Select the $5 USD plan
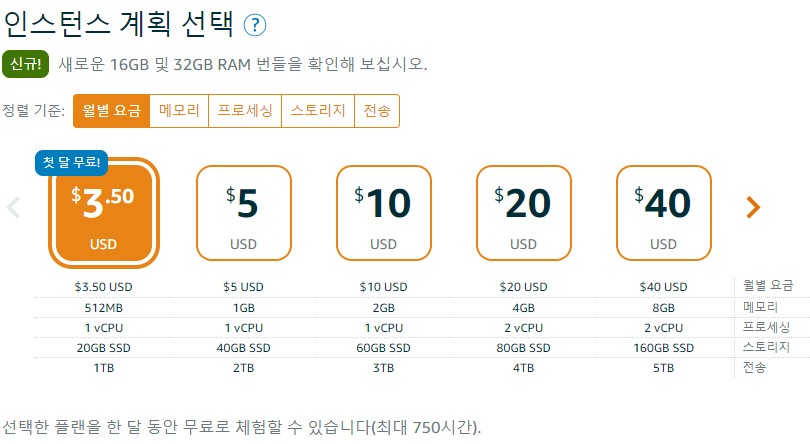Screen dimensions: 810x444 (x=243, y=213)
